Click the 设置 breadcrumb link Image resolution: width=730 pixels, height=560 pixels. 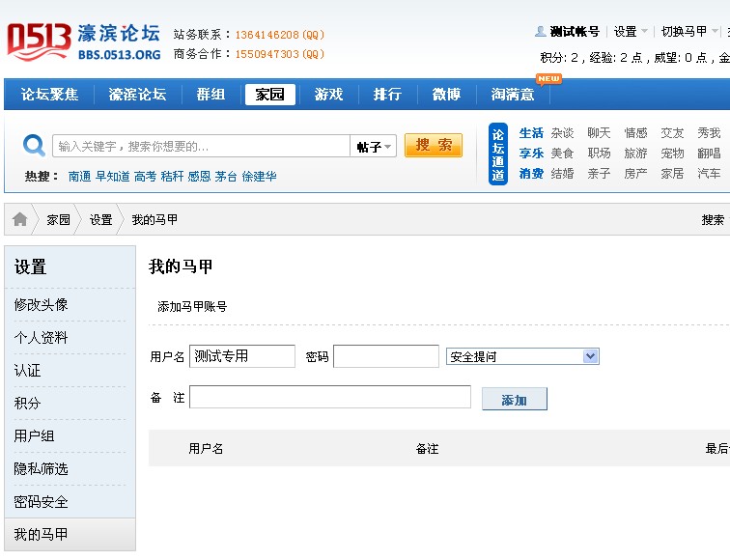coord(101,220)
